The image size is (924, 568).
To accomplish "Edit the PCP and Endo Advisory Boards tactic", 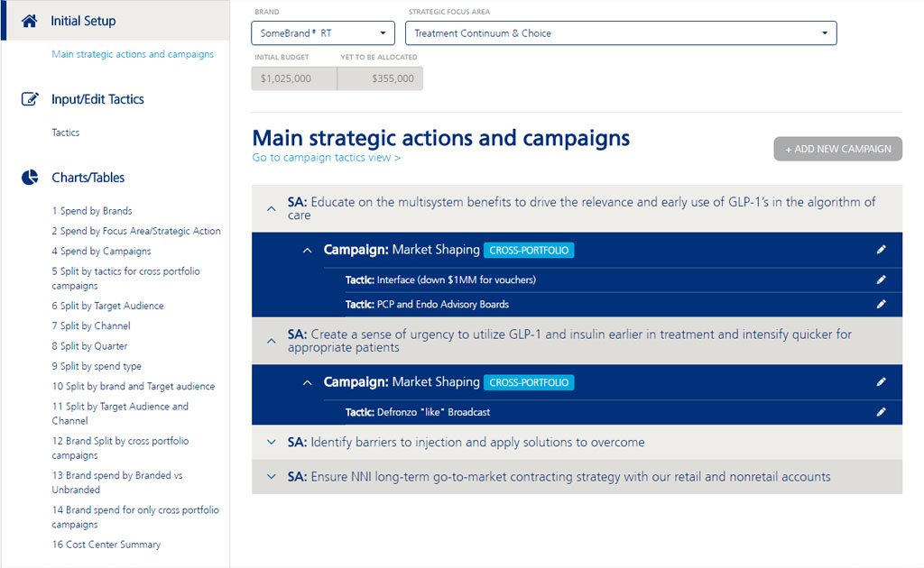I will click(882, 305).
